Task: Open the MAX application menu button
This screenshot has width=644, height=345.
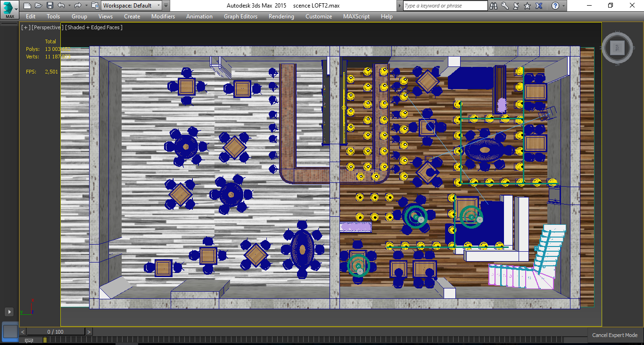Action: pyautogui.click(x=9, y=9)
